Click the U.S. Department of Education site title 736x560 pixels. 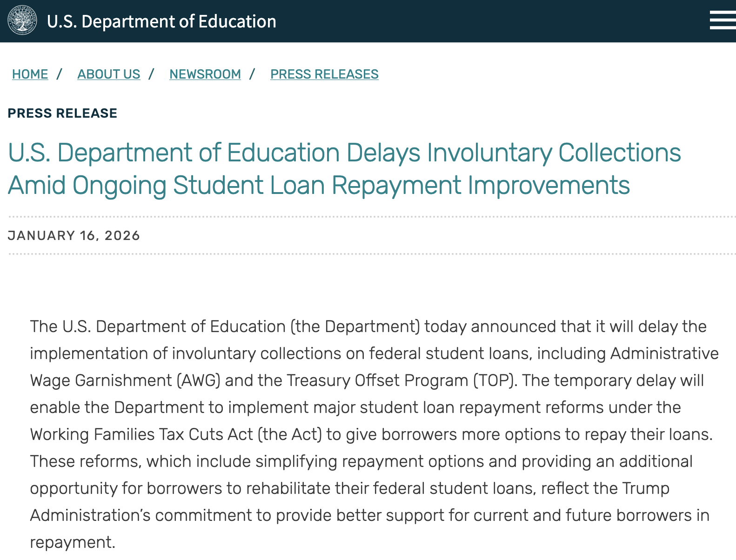[x=161, y=21]
